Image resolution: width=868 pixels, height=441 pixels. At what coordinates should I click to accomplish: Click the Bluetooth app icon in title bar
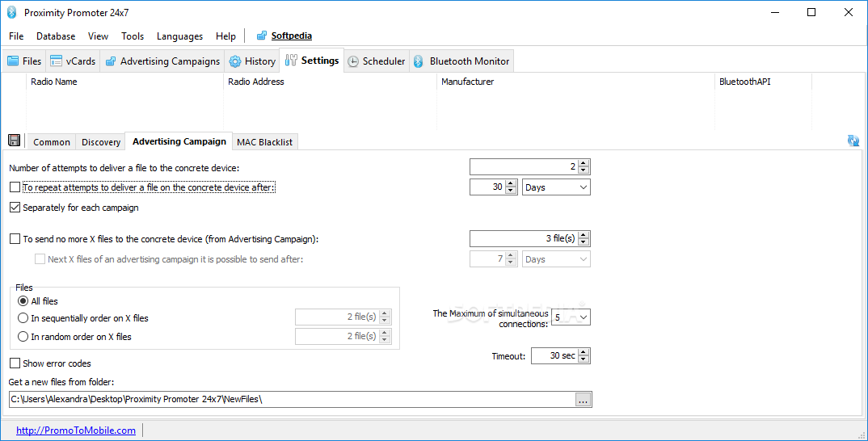(x=11, y=13)
